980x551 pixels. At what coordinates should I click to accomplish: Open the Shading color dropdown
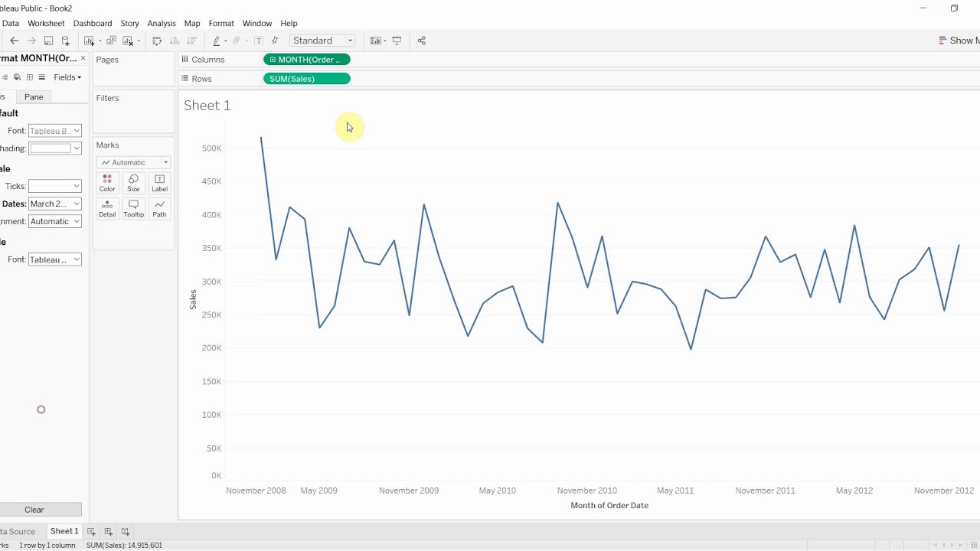(54, 148)
